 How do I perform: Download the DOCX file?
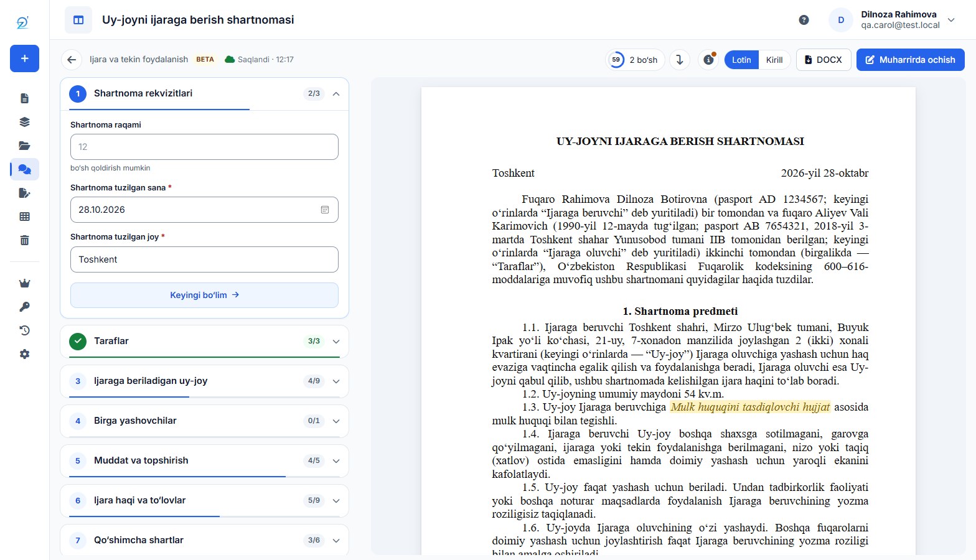(823, 60)
